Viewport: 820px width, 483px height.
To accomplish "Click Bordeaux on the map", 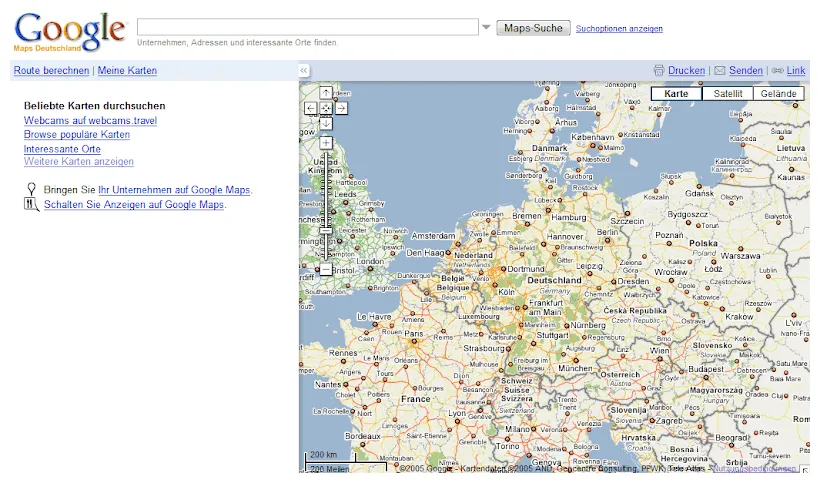I will tap(362, 436).
